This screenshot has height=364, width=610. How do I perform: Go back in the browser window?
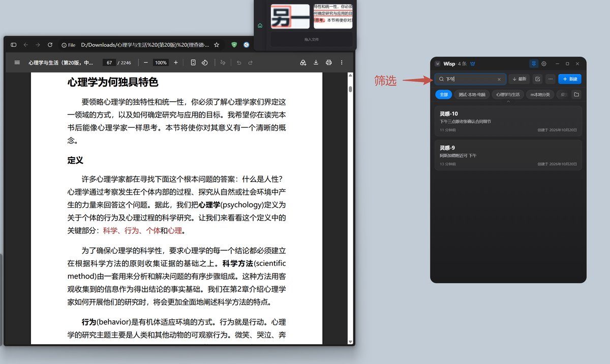click(26, 45)
